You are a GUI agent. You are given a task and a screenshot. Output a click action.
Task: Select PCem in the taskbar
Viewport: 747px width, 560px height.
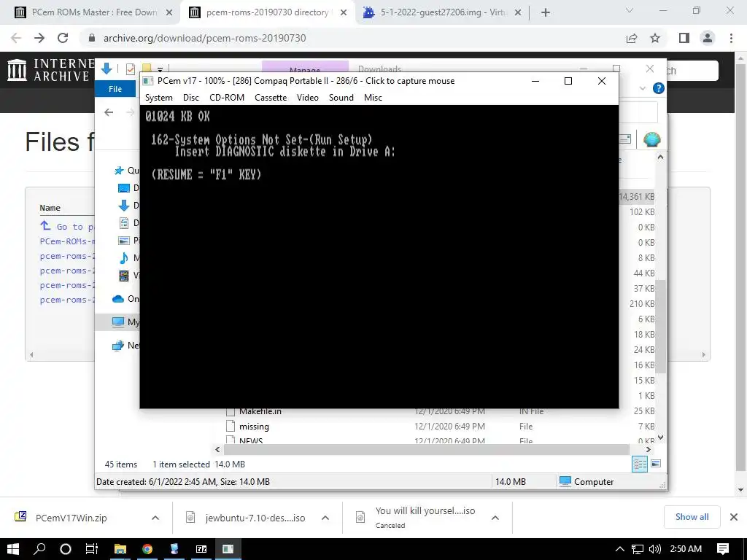click(x=228, y=549)
